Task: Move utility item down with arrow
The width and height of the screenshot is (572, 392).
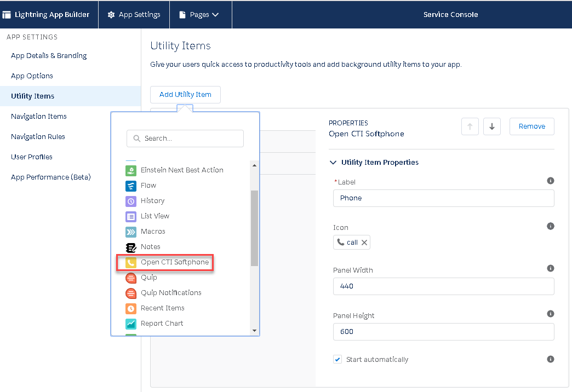Action: click(491, 126)
